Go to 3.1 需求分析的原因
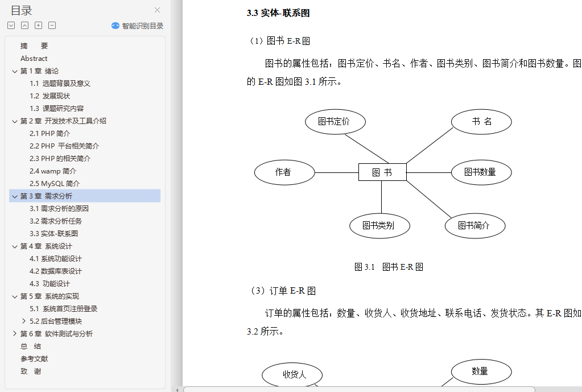 coord(59,209)
